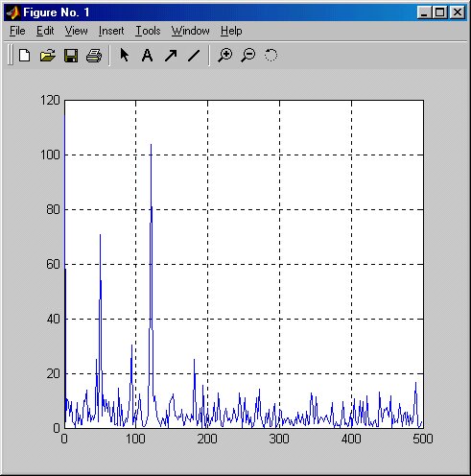The width and height of the screenshot is (471, 476).
Task: Open the Help menu
Action: tap(231, 31)
